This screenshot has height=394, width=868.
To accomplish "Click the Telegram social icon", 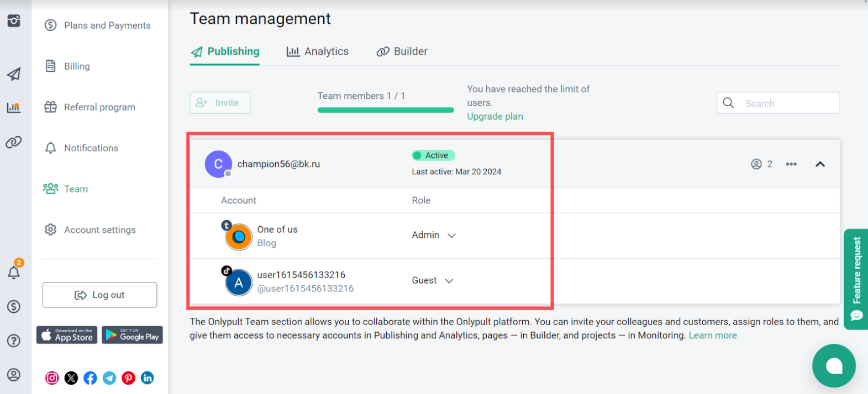I will (109, 378).
